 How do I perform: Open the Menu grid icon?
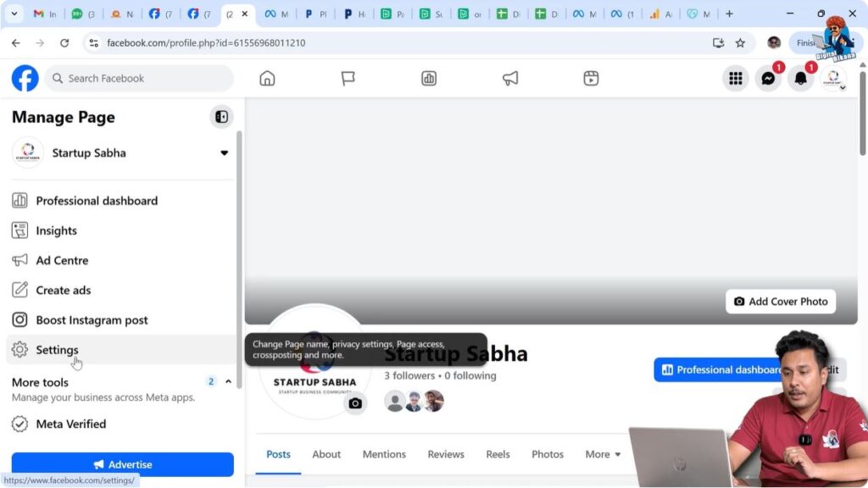736,79
